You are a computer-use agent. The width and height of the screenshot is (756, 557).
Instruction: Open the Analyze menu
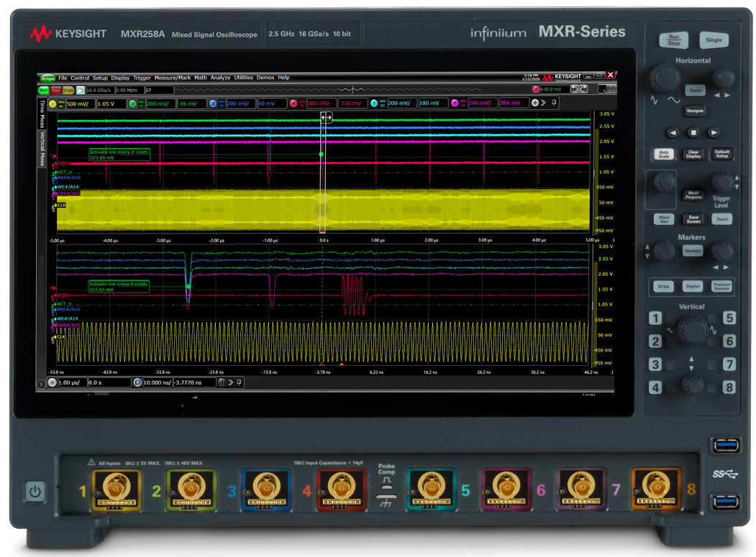(220, 78)
